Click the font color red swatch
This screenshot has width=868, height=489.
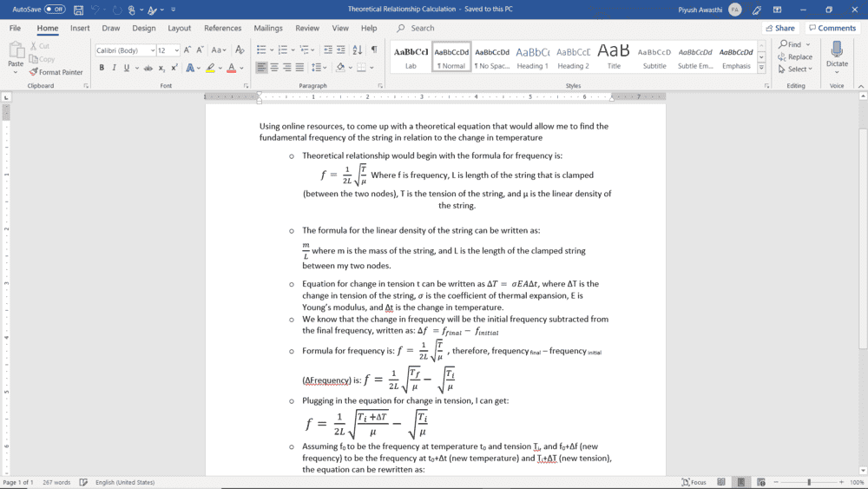(231, 68)
